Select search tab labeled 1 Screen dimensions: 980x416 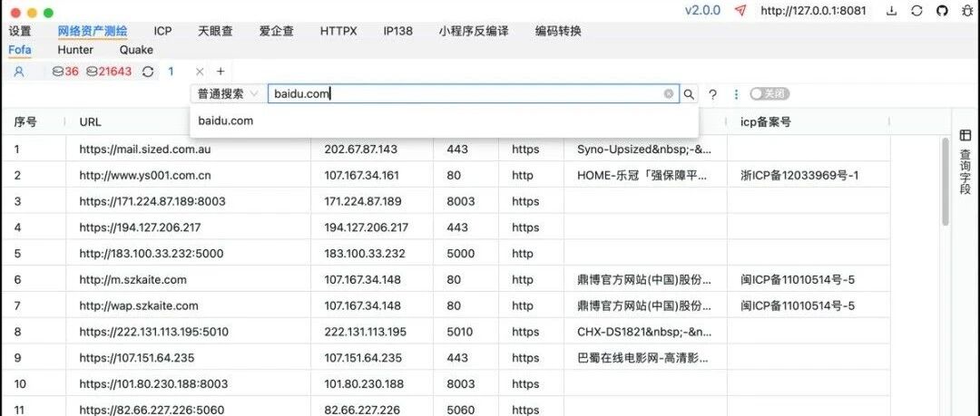point(171,72)
